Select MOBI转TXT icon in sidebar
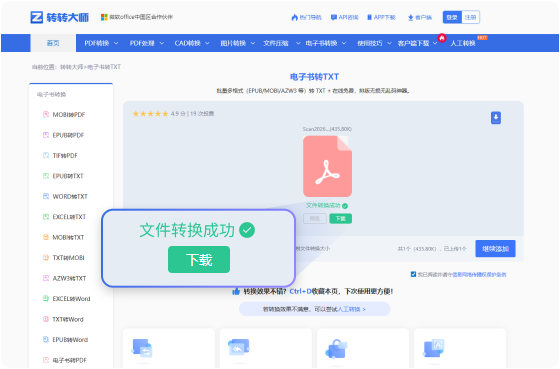 click(x=46, y=237)
